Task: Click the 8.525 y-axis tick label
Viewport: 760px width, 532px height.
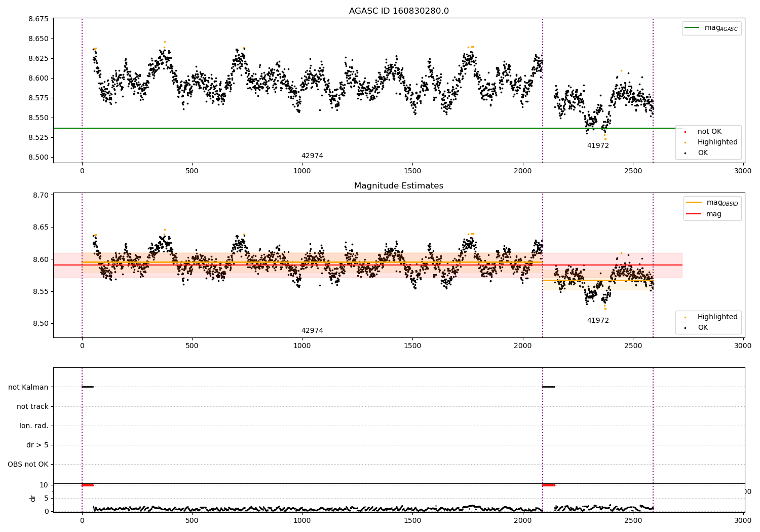Action: tap(39, 138)
